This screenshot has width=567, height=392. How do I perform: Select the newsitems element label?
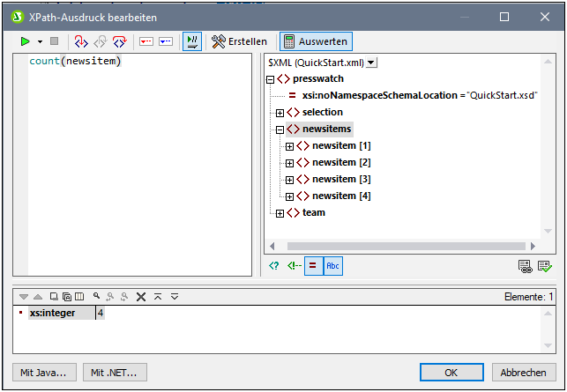click(326, 129)
